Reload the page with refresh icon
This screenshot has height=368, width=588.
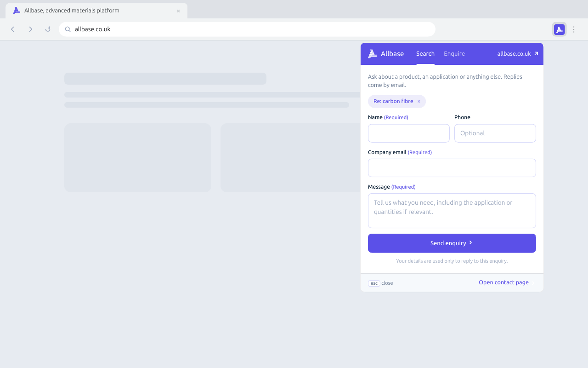[x=48, y=29]
